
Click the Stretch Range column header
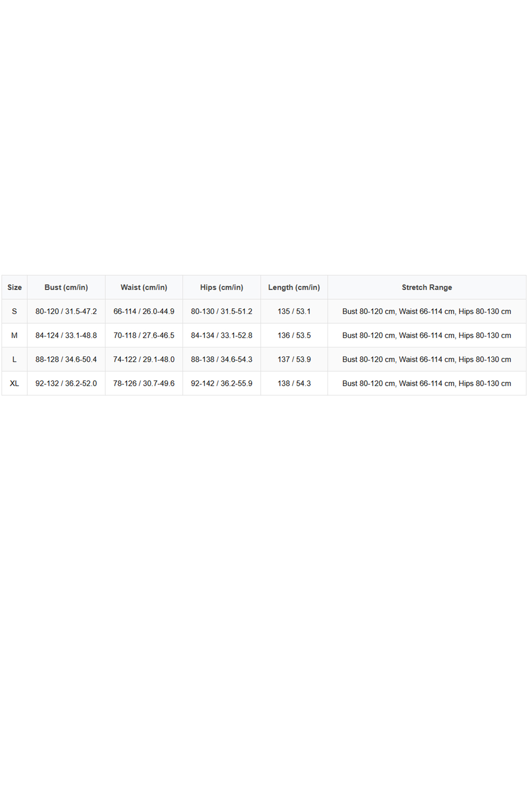point(427,288)
